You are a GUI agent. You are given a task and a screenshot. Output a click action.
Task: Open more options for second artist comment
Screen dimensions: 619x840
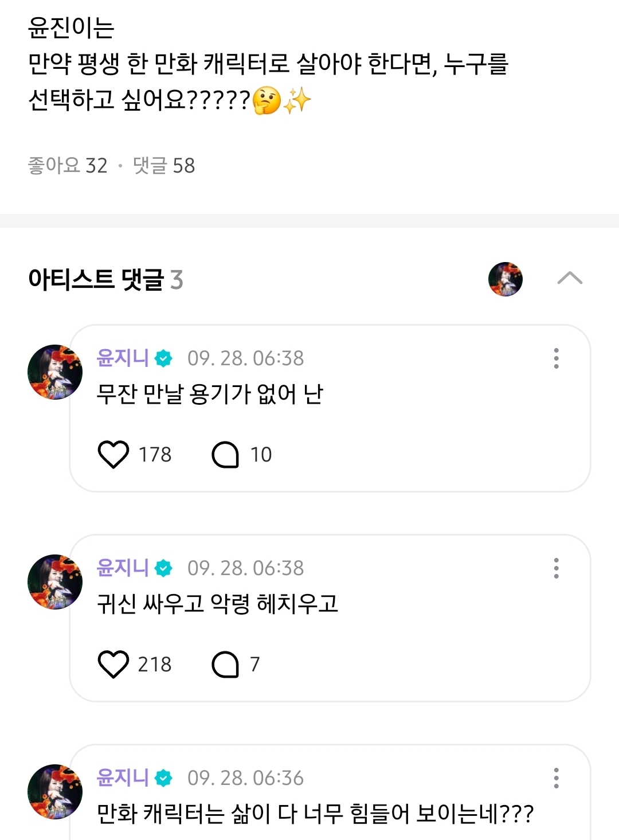coord(556,568)
